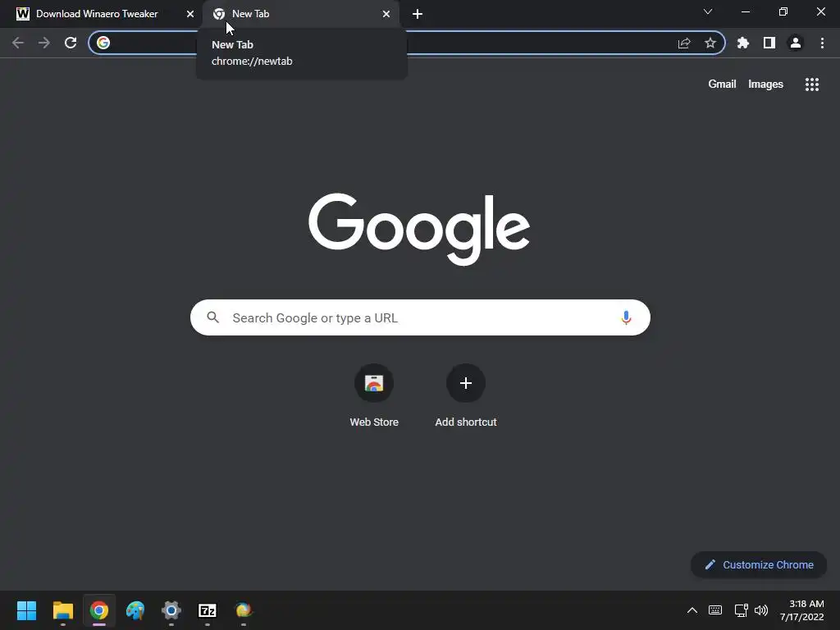Screen dimensions: 840x630
Task: Click the Google icon in address bar
Action: 103,43
